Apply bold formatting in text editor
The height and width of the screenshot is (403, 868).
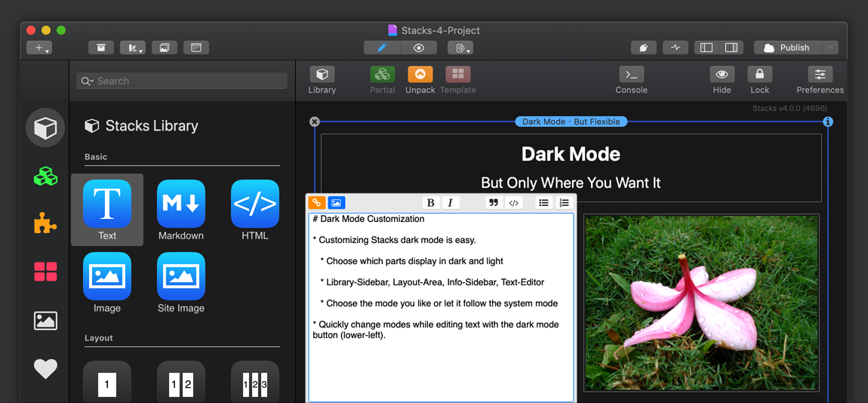[430, 202]
